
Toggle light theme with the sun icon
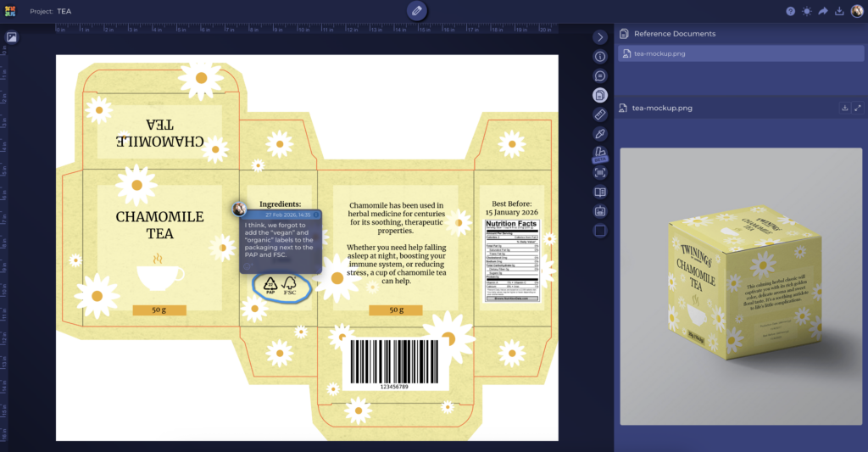point(807,11)
